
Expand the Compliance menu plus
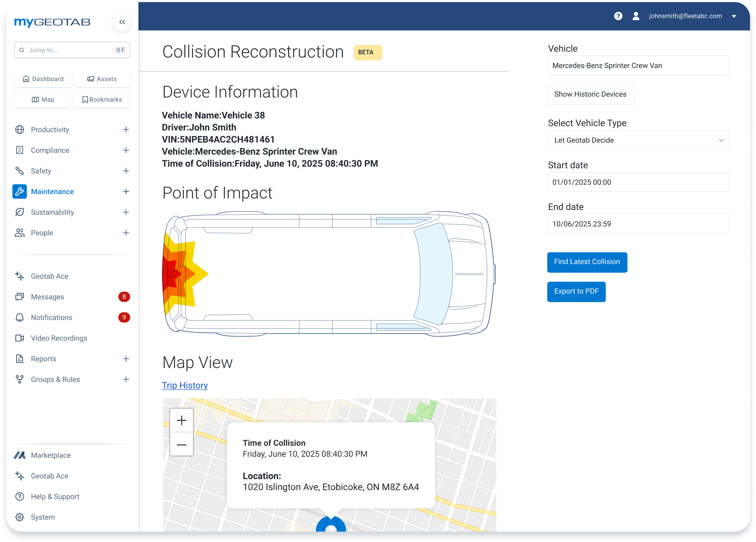(x=126, y=150)
